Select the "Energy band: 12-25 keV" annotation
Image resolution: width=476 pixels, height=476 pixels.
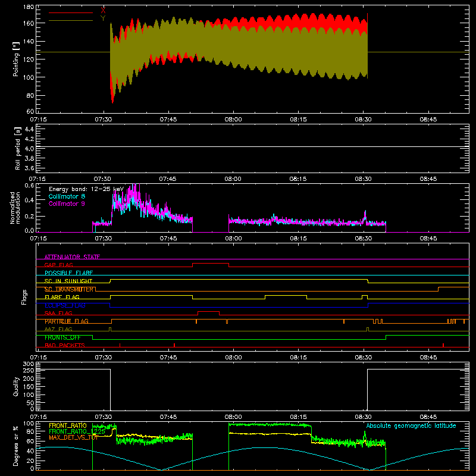coord(86,189)
